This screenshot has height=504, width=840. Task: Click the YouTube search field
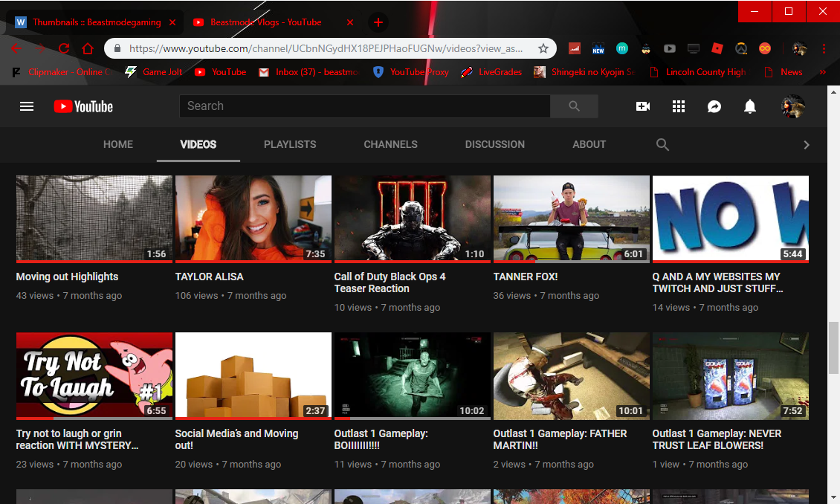(364, 106)
